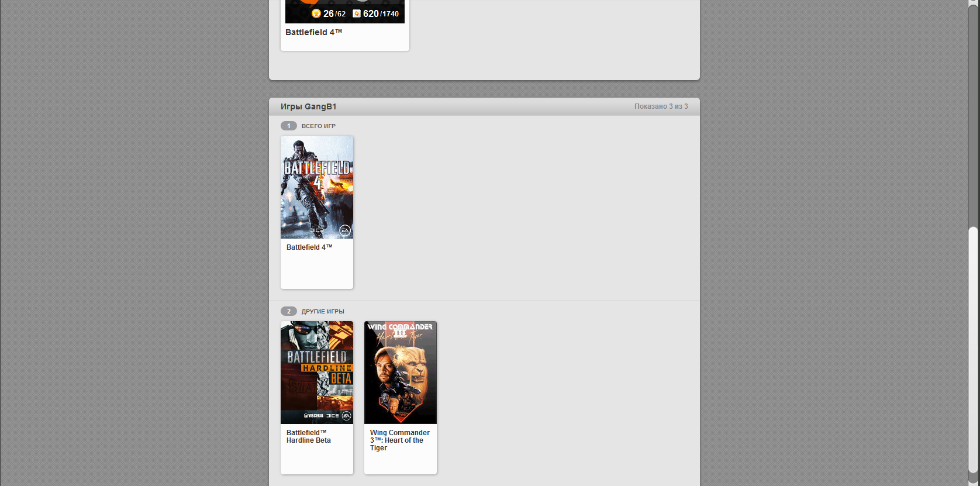Click the "ВСЕГО ИГР" label

[x=319, y=126]
